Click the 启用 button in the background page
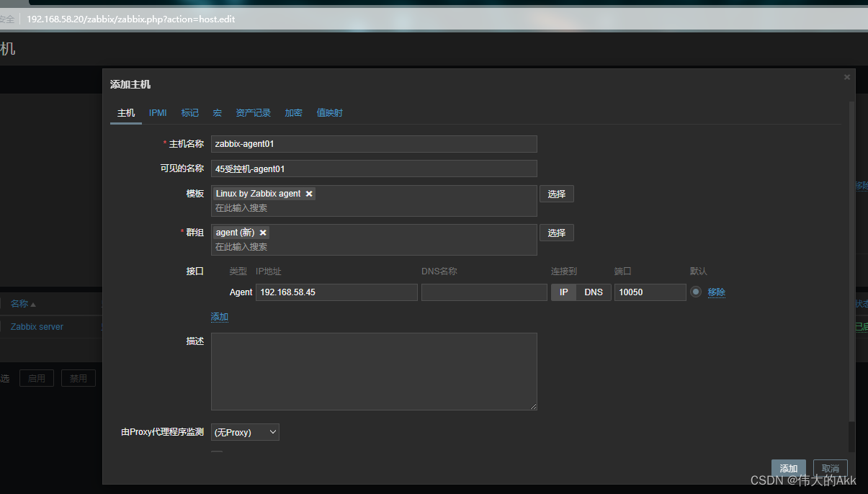 tap(37, 378)
